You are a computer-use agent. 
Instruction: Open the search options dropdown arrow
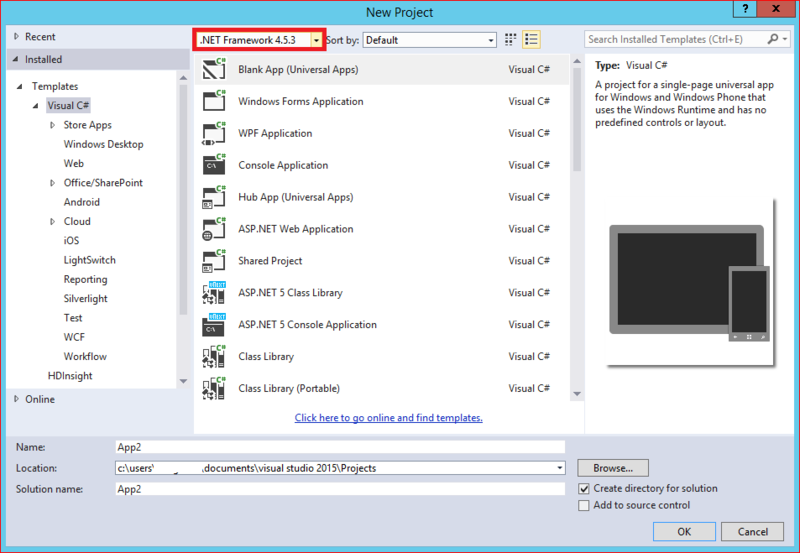tap(785, 39)
